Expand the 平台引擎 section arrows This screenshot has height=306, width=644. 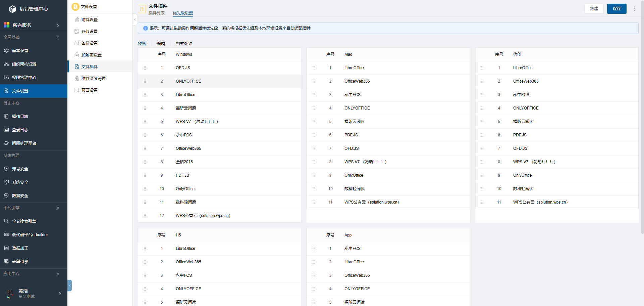58,208
